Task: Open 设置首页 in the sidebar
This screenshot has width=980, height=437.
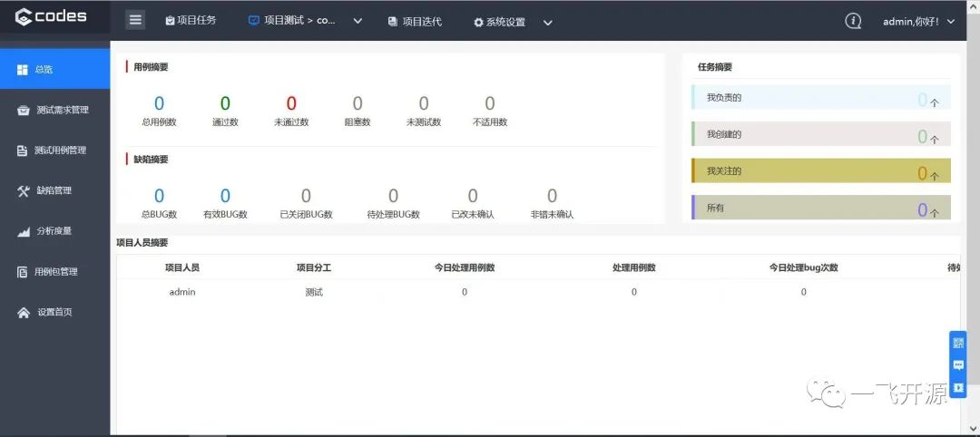Action: [55, 312]
